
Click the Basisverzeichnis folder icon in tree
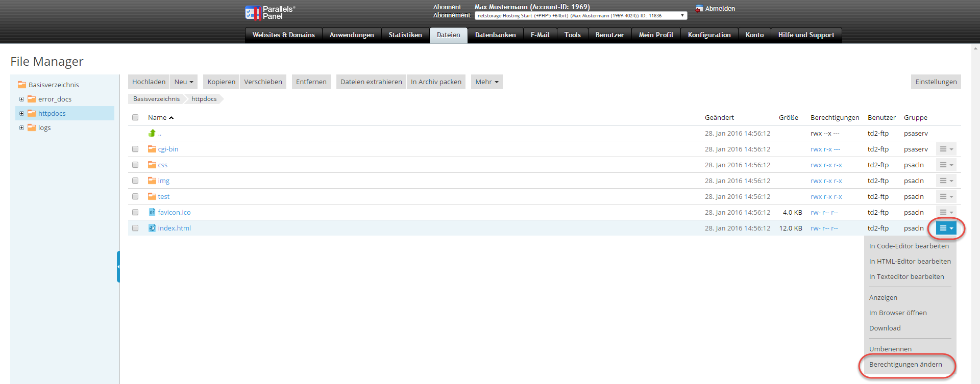[22, 85]
